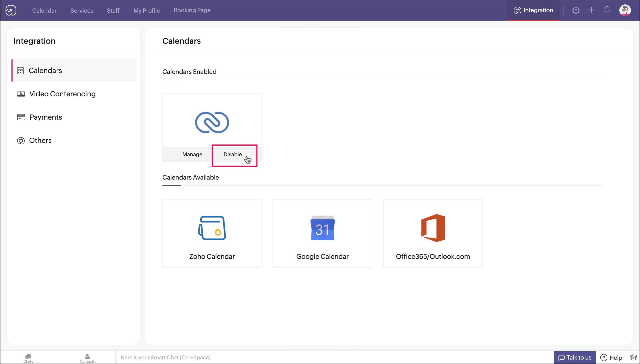640x364 pixels.
Task: Open Chats in the bottom bar
Action: (28, 358)
